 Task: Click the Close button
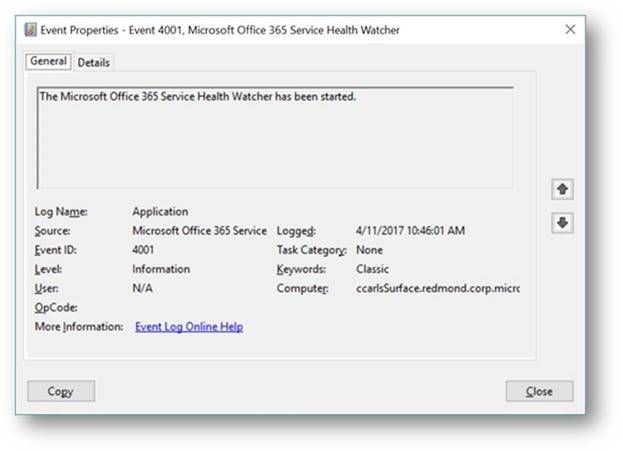(x=539, y=391)
